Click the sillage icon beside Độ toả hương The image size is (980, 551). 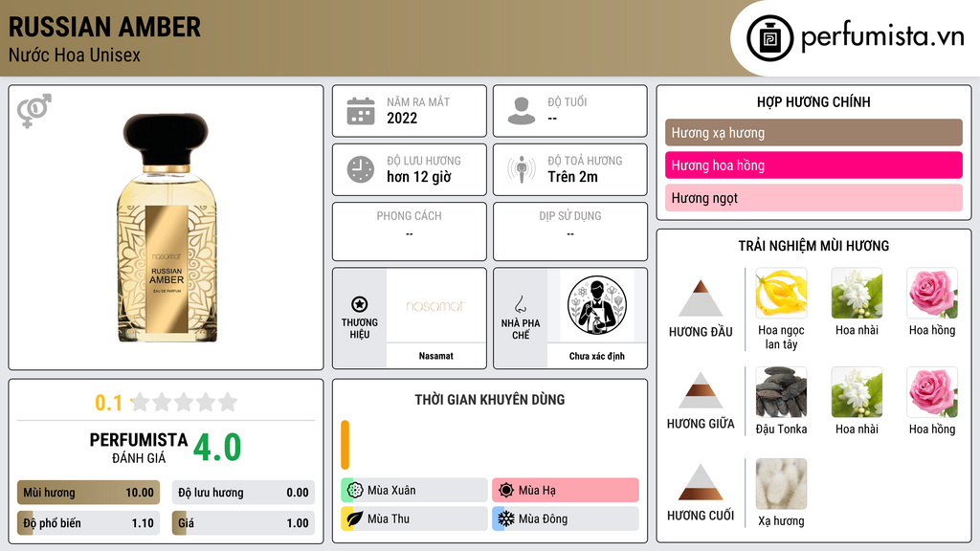pos(522,169)
